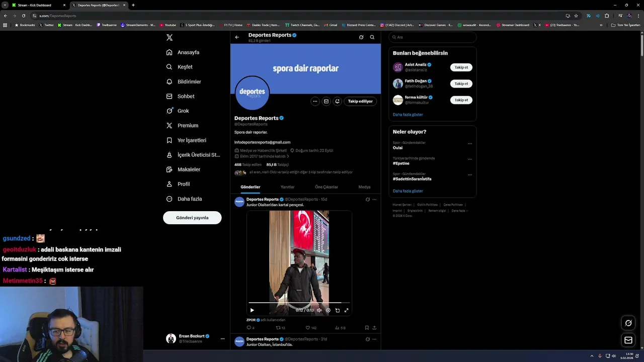Open video settings gear icon

(x=328, y=310)
